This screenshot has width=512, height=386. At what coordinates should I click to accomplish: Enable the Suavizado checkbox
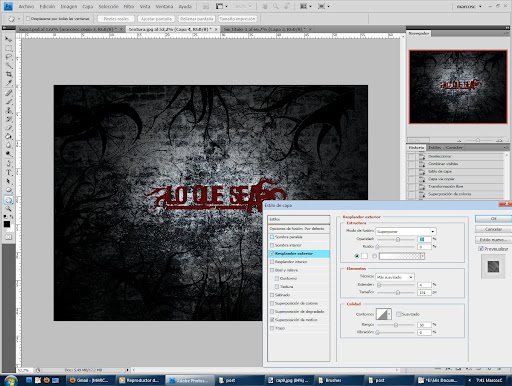tap(398, 314)
